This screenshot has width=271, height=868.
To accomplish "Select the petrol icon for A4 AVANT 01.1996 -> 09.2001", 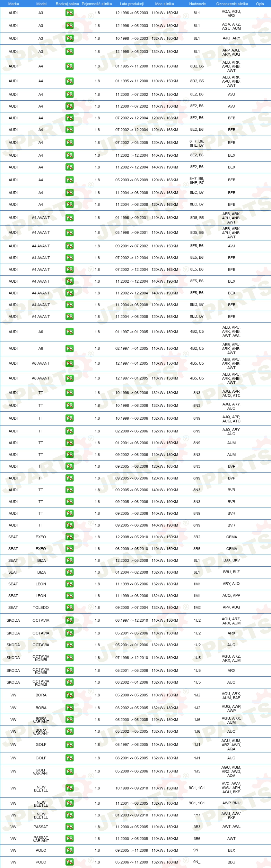I will pos(70,218).
